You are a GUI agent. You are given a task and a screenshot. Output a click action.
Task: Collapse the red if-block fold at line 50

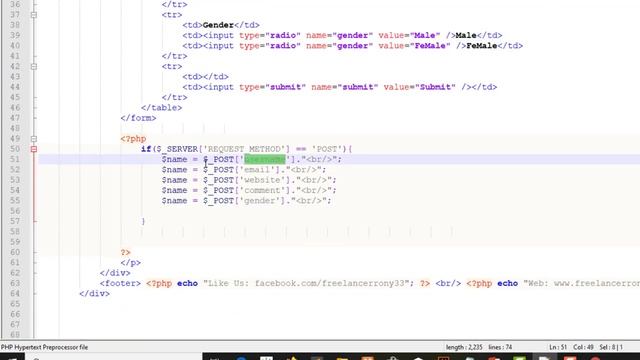pos(34,149)
